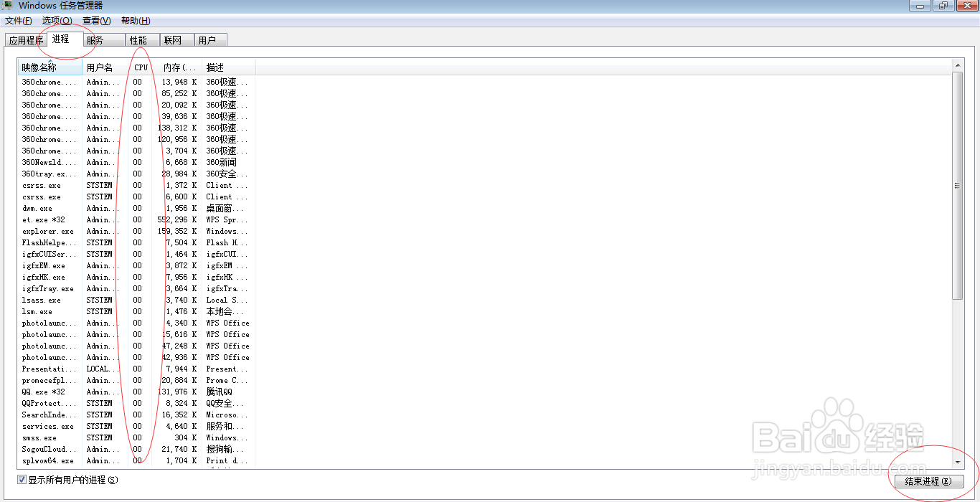The height and width of the screenshot is (502, 980).
Task: Select the lsm.exe process
Action: 136,311
